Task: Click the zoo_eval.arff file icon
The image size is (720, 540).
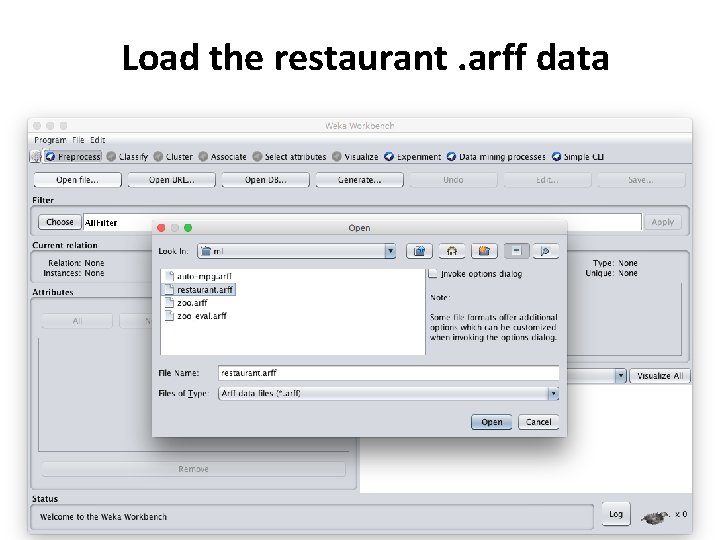Action: [x=169, y=315]
